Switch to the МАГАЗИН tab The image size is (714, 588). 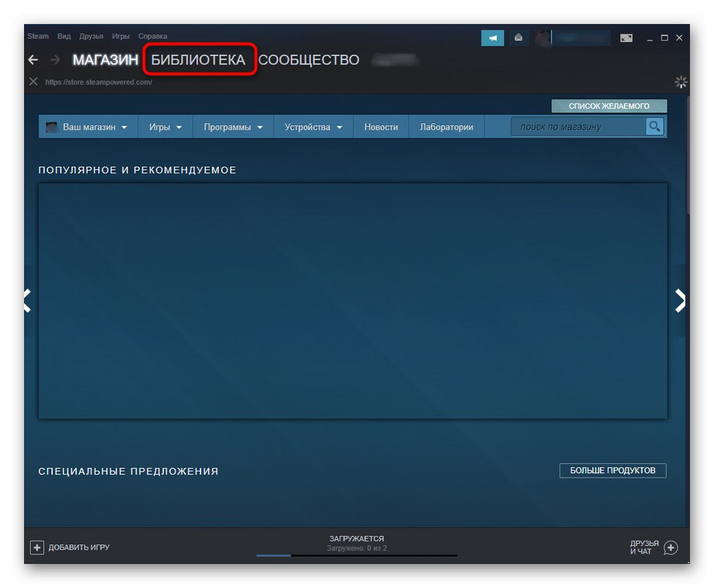[x=105, y=59]
